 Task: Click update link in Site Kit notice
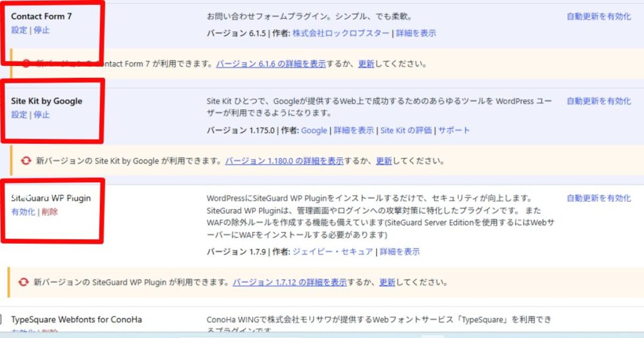tap(384, 161)
